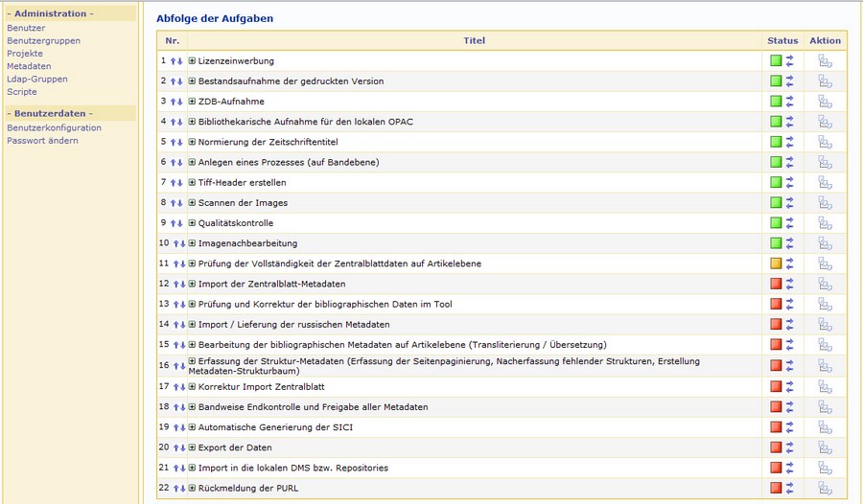Expand Import der Zentralblatt-Metadaten details
Image resolution: width=863 pixels, height=504 pixels.
coord(192,285)
